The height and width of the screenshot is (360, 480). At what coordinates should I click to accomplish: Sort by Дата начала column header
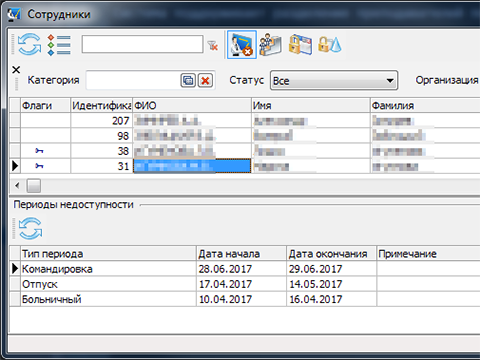point(241,254)
